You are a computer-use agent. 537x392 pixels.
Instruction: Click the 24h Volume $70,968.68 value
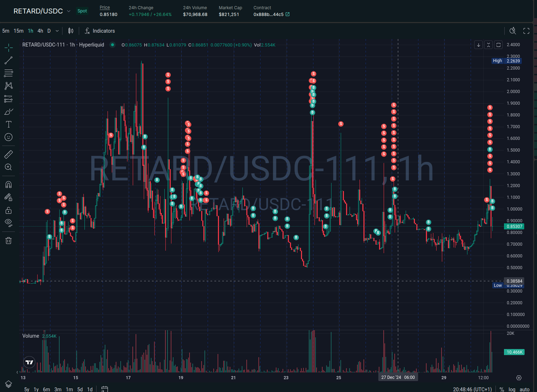click(x=195, y=14)
